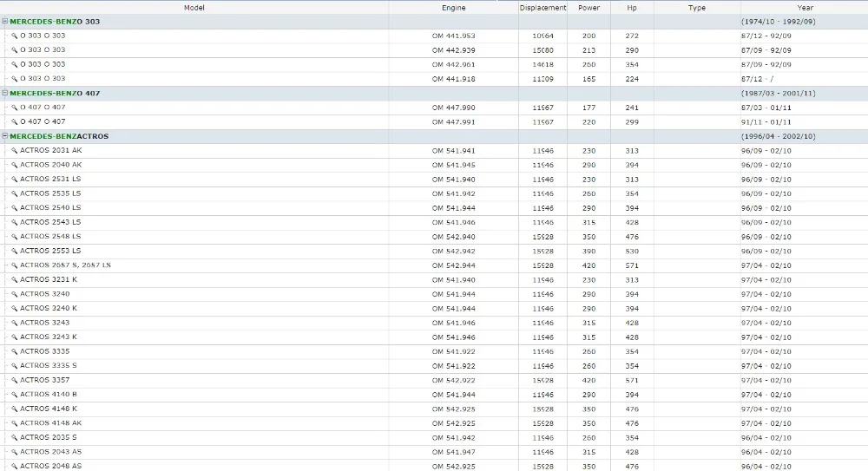Click Hp value 530 in the ACTROS 2553 LS row
This screenshot has width=868, height=471.
coord(632,252)
